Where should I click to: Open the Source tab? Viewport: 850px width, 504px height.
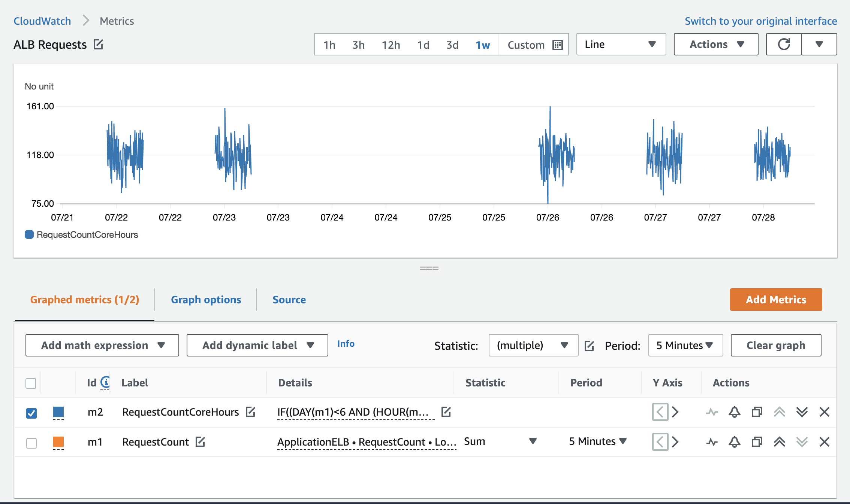click(x=289, y=300)
